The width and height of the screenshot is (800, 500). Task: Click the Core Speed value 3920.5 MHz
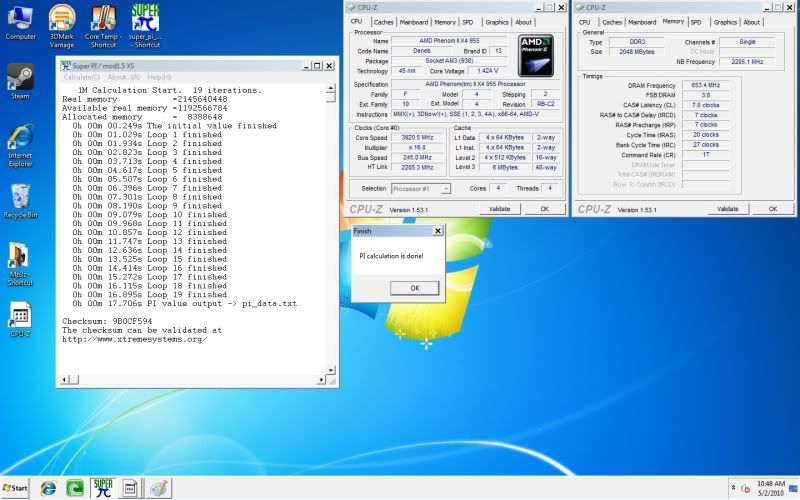(417, 138)
